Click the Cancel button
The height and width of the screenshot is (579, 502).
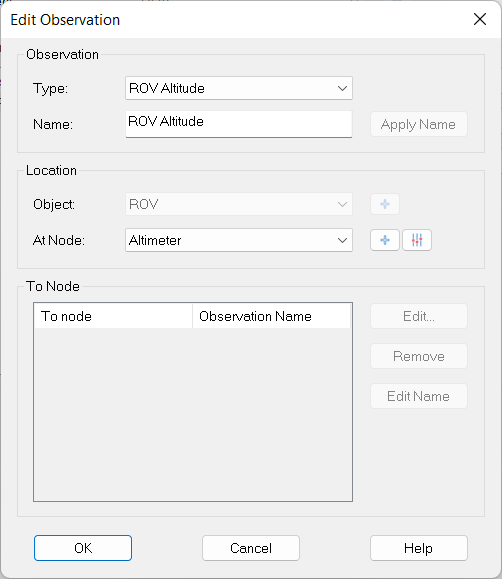pos(251,548)
